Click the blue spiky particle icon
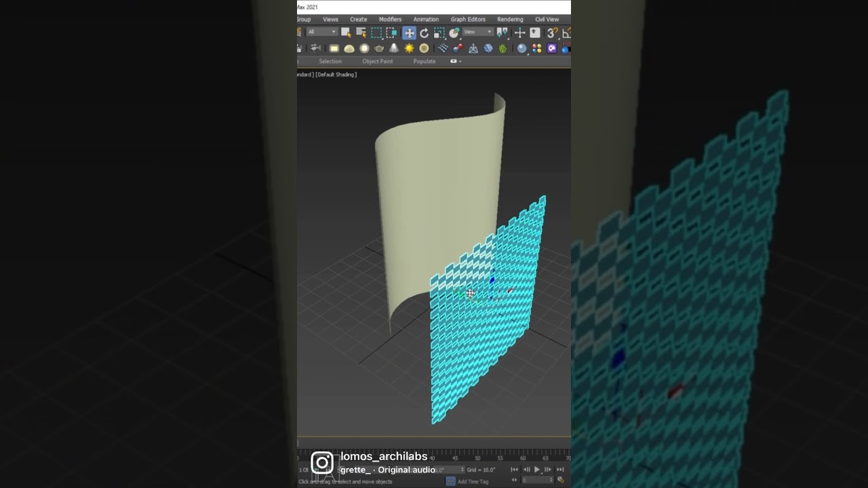The height and width of the screenshot is (488, 868). (488, 49)
